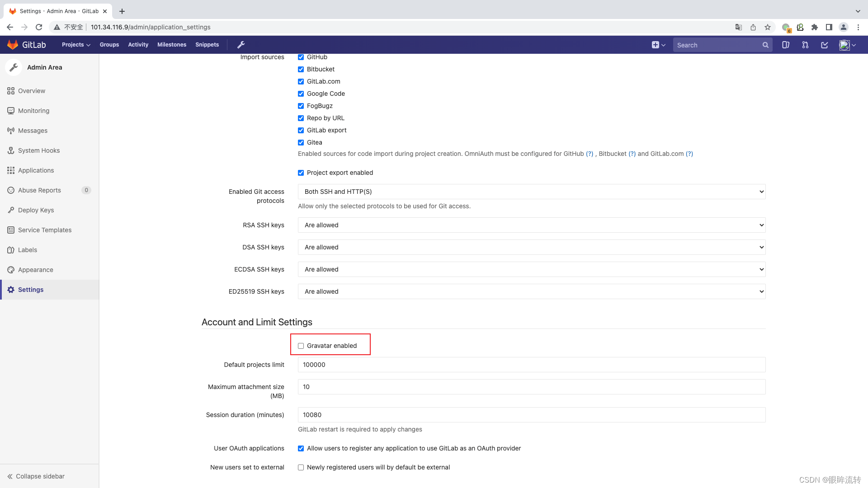Disable the Gitea import source
The image size is (868, 488).
pos(301,142)
